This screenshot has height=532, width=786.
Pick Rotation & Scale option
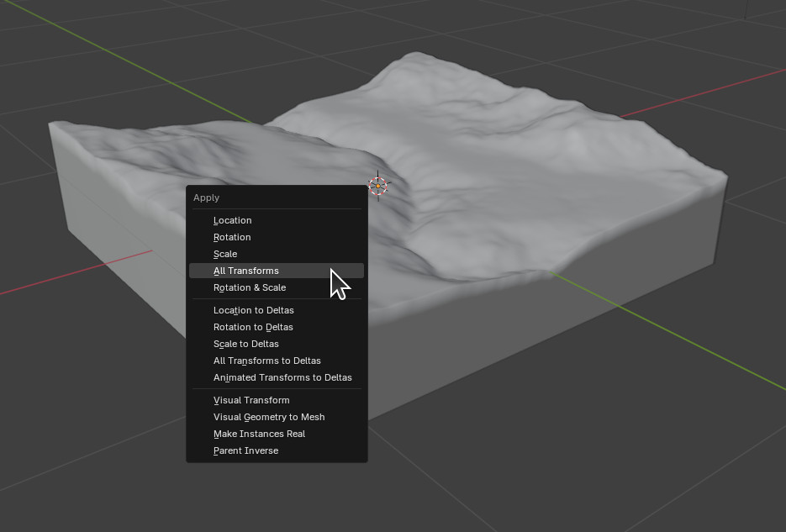[250, 287]
